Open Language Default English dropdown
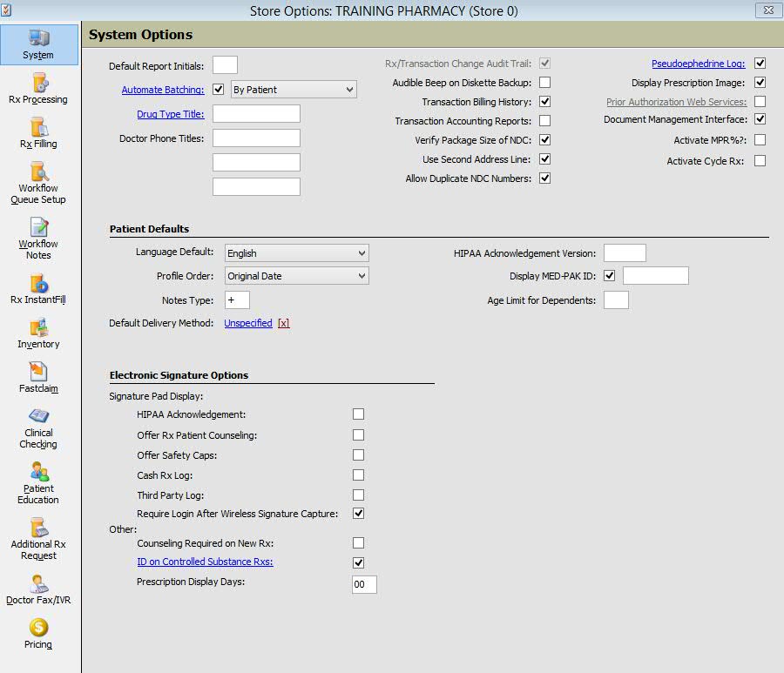784x673 pixels. pos(297,253)
